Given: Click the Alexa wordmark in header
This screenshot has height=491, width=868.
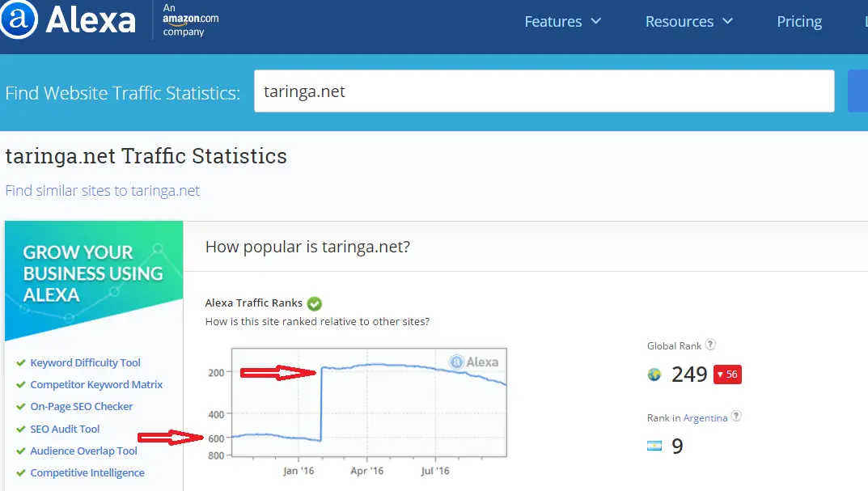Looking at the screenshot, I should (x=91, y=20).
